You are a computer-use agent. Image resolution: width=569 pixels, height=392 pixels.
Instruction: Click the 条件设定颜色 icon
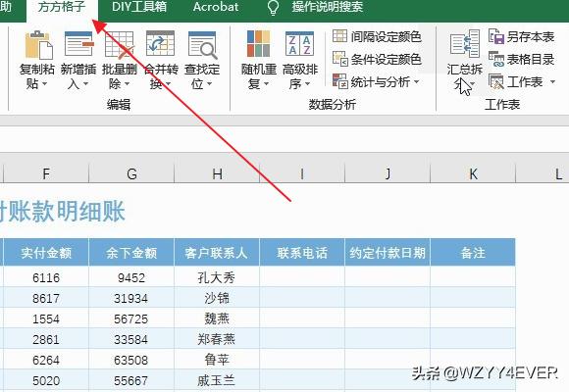click(x=340, y=59)
